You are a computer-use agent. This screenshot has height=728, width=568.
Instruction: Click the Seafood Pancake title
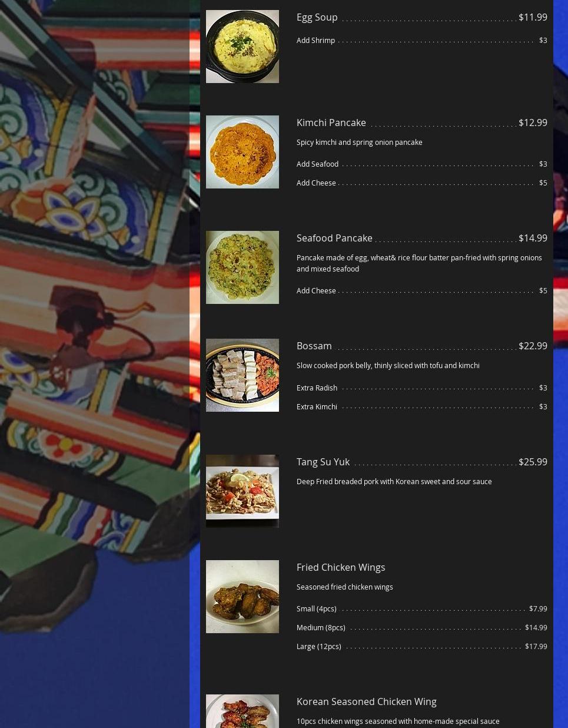coord(334,238)
